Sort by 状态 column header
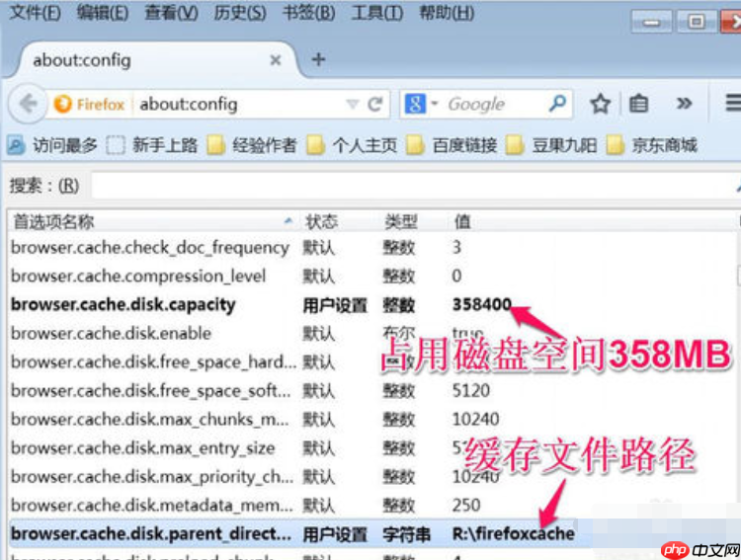Viewport: 741px width, 560px height. tap(338, 221)
